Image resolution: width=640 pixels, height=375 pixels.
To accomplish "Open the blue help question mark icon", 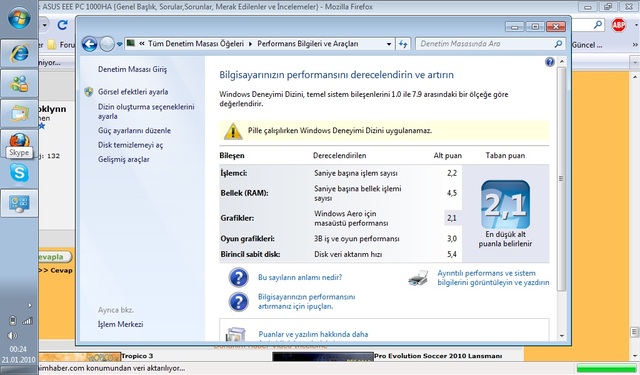I will (550, 62).
